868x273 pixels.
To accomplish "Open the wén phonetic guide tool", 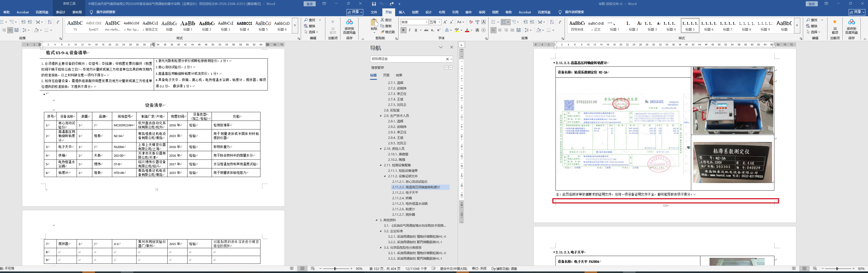I will (x=477, y=22).
